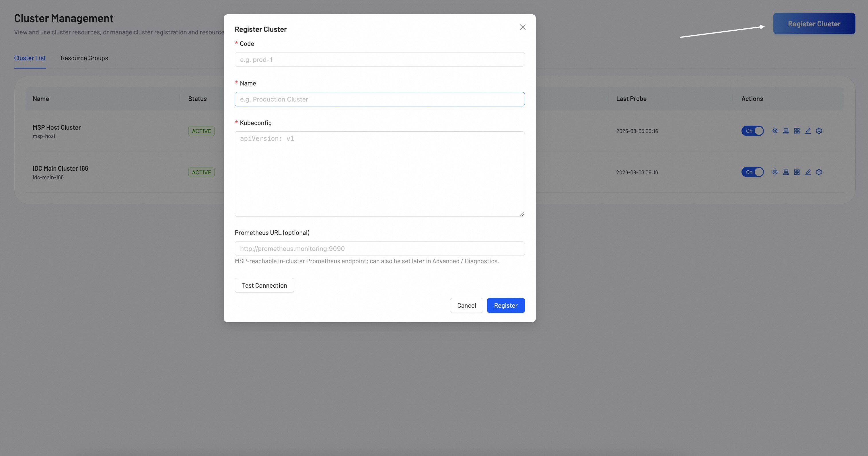
Task: Click the 'Cluster Management' page title
Action: [64, 18]
